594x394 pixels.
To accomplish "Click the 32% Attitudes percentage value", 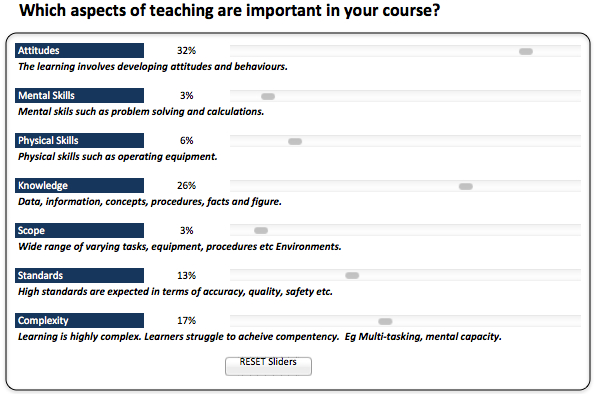I will point(186,50).
